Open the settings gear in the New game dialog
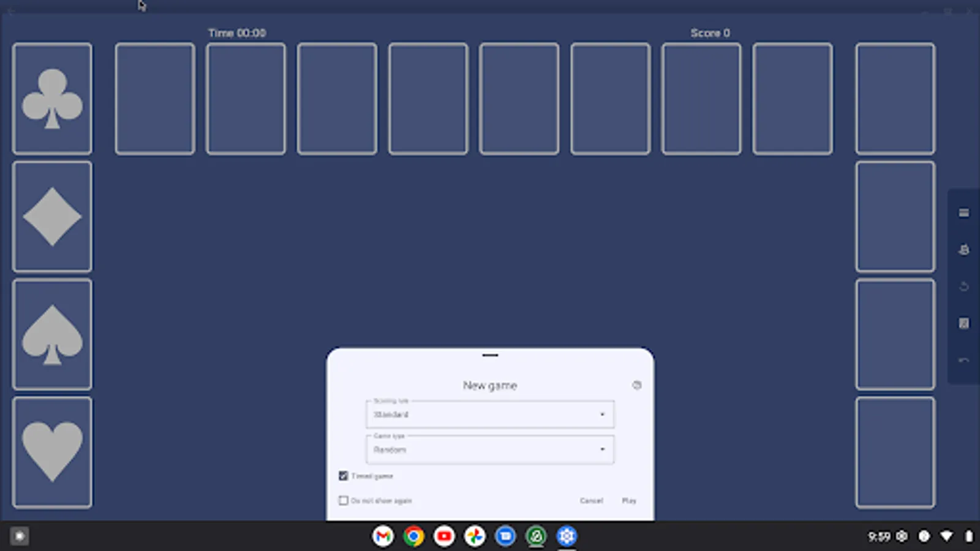 point(637,386)
